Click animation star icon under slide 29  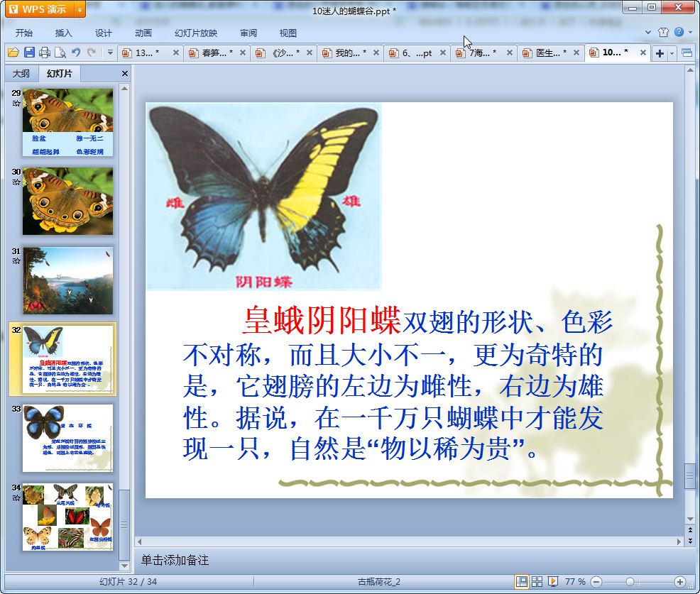pyautogui.click(x=16, y=104)
